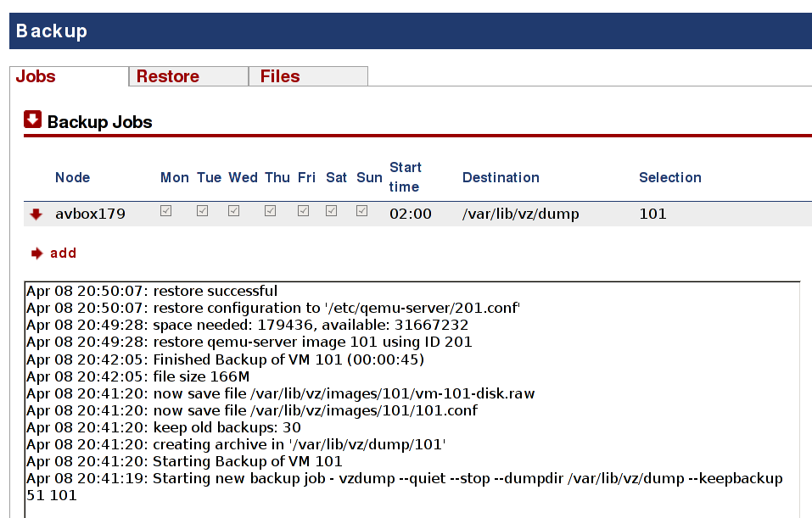Click the avbox179 node name
This screenshot has width=812, height=518.
(90, 214)
